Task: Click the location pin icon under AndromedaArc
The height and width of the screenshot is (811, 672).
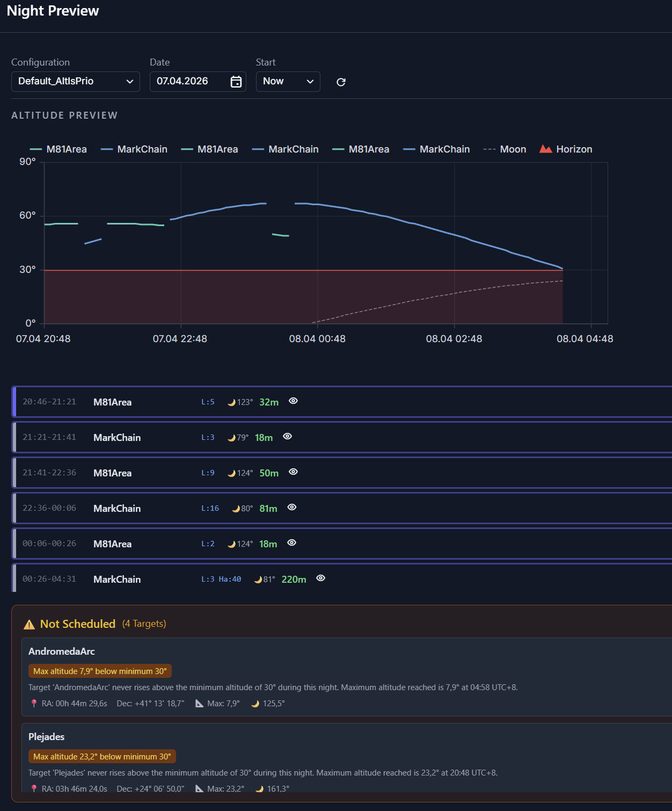Action: pos(34,704)
